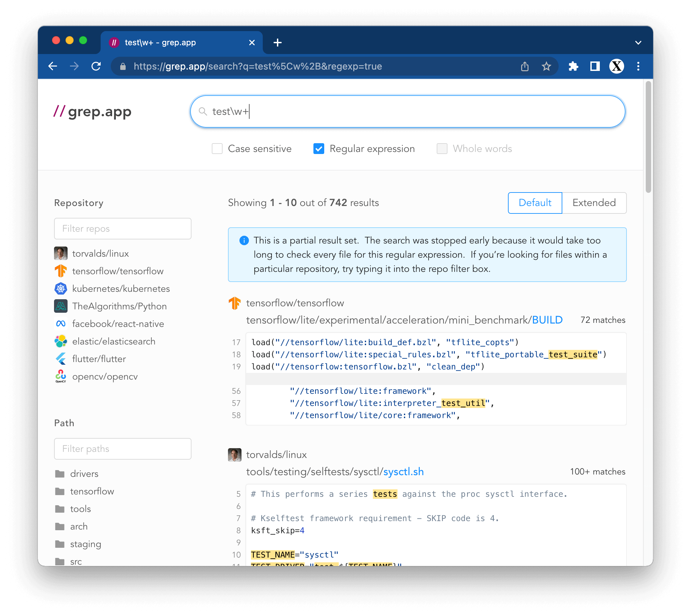The image size is (691, 616).
Task: Bookmark this page with the star icon
Action: 546,66
